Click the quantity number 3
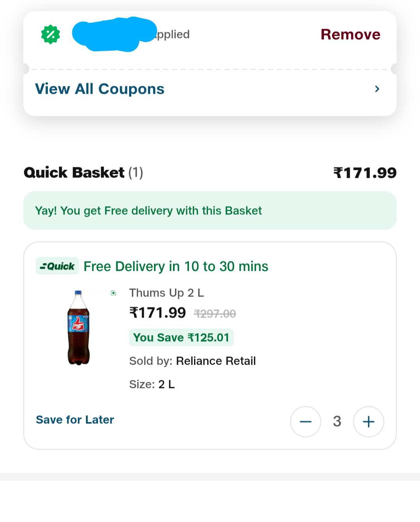Image resolution: width=420 pixels, height=522 pixels. click(x=337, y=422)
